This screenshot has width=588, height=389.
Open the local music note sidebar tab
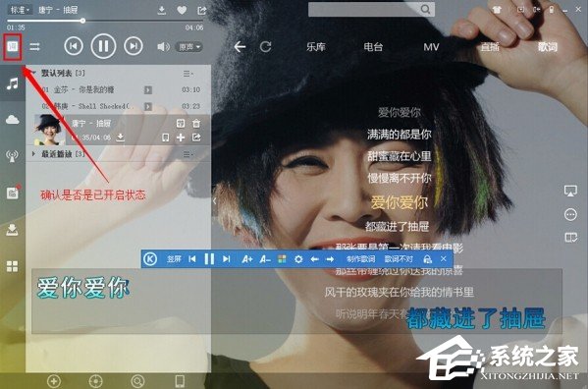[13, 83]
